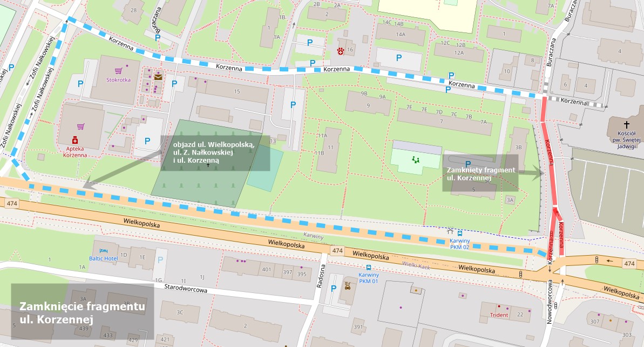644x347 pixels.
Task: Click the red Apteka Korzenna pharmacy icon
Action: [75, 139]
